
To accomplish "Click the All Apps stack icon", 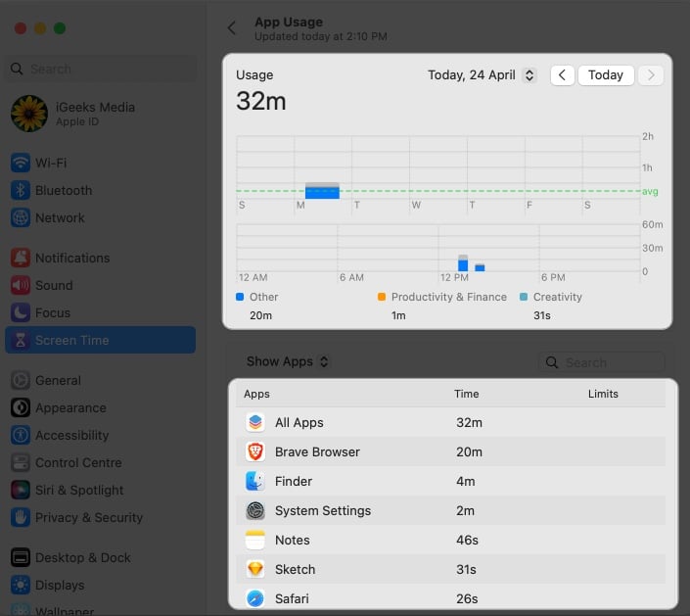I will (255, 422).
